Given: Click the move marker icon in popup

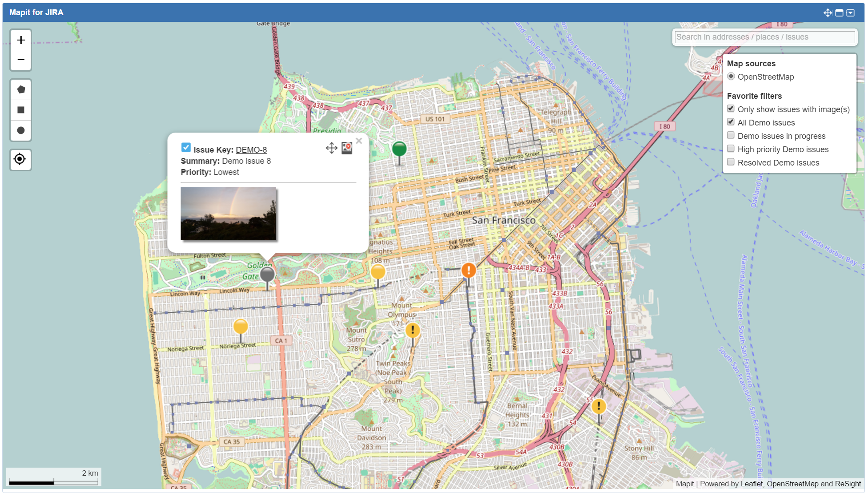Looking at the screenshot, I should (331, 148).
